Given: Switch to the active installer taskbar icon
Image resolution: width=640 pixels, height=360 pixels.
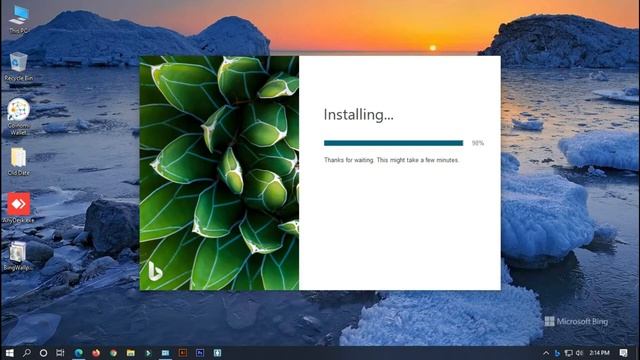Looking at the screenshot, I should 165,353.
